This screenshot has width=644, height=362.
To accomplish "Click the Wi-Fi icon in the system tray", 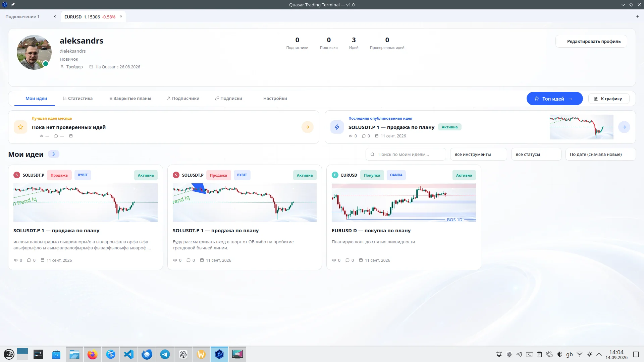I will point(579,354).
